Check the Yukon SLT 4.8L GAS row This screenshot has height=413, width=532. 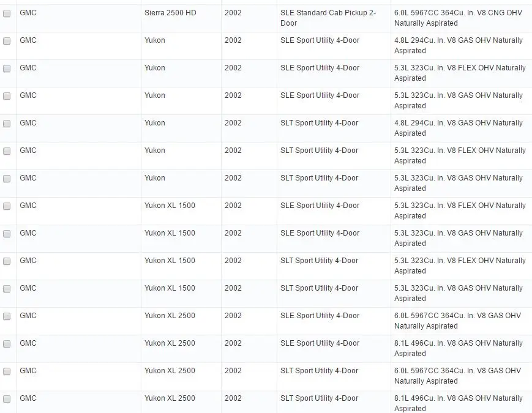coord(7,124)
